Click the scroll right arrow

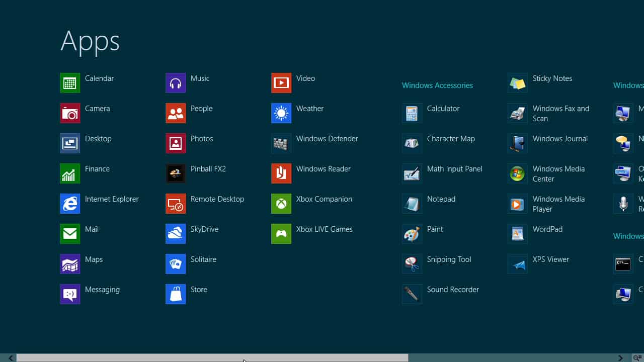point(620,358)
